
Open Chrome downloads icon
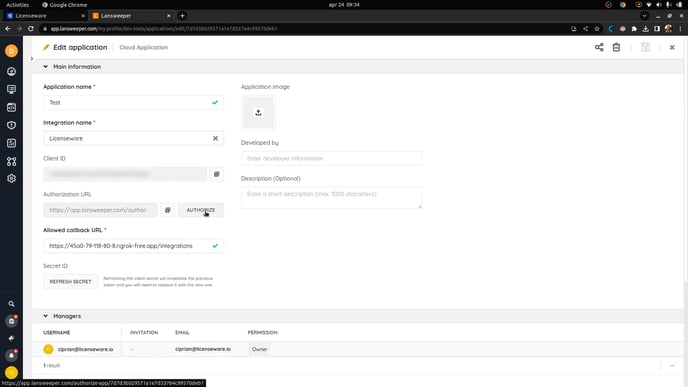[645, 29]
